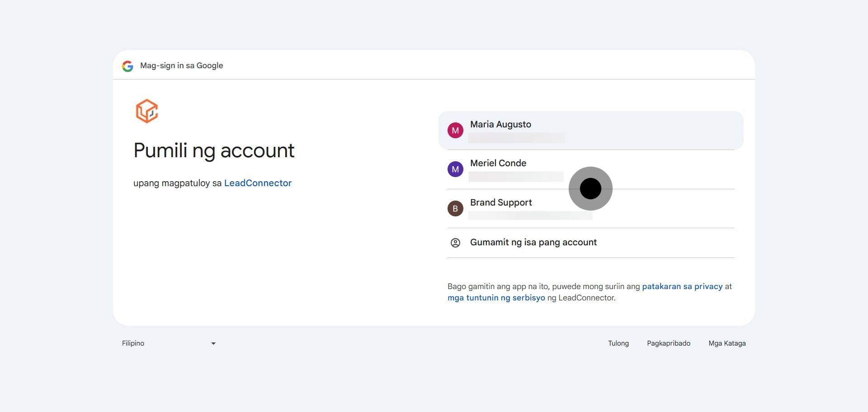Choose the Brand Support account

pos(591,209)
